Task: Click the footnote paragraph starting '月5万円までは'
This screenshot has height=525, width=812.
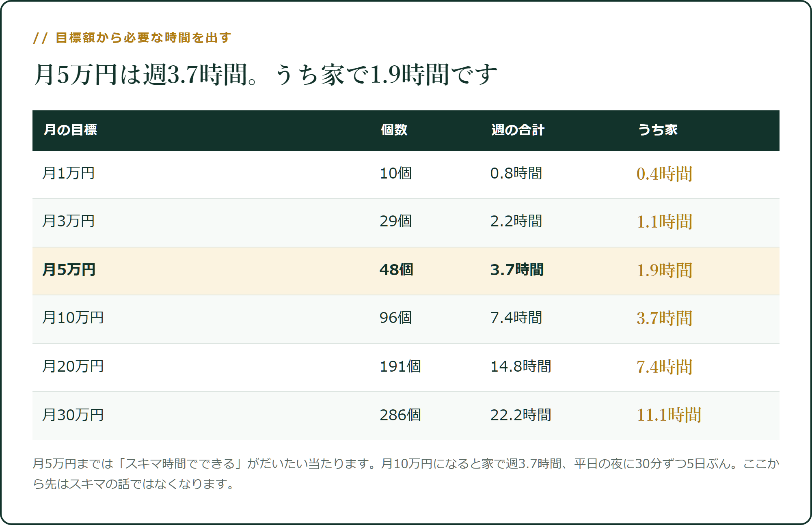Action: click(x=406, y=473)
